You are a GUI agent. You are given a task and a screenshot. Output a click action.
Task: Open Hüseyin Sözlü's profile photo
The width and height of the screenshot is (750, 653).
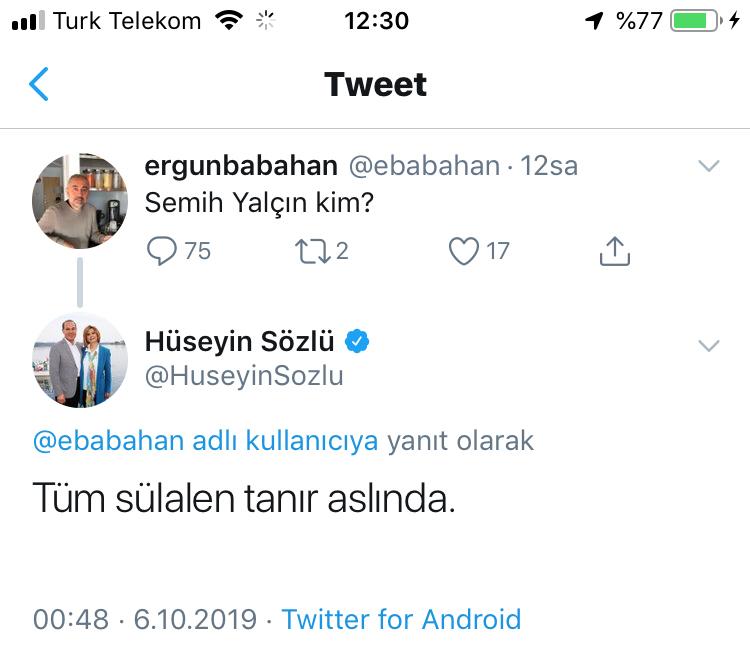80,360
